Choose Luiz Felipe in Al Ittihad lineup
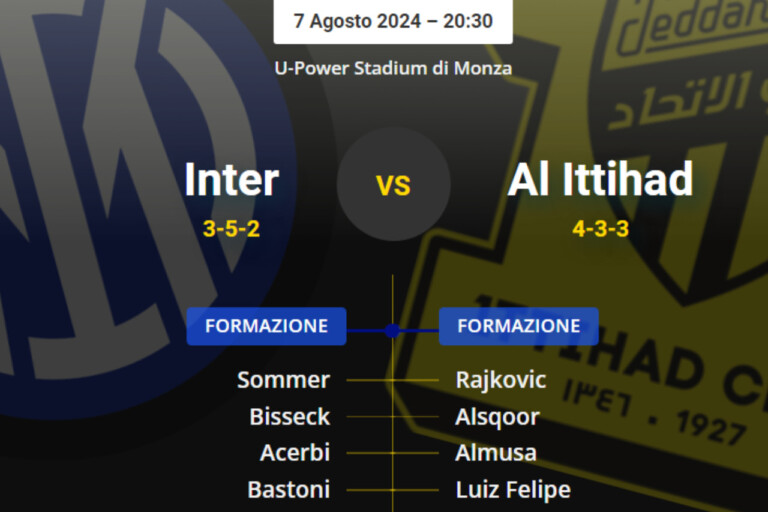 (512, 489)
